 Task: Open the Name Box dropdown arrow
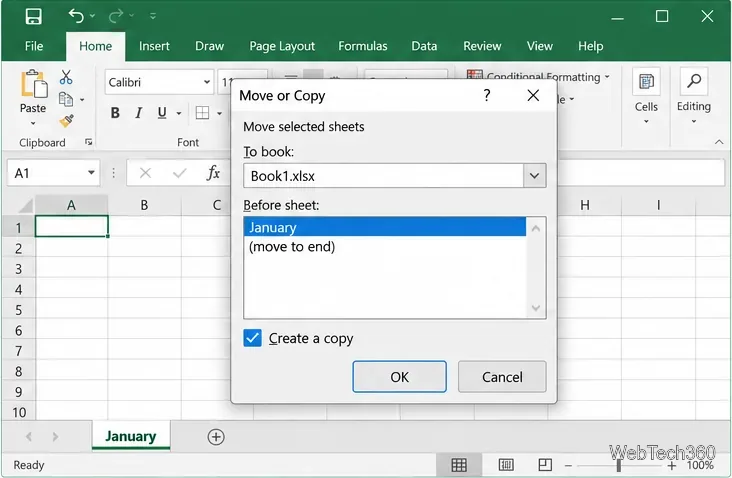pyautogui.click(x=91, y=173)
